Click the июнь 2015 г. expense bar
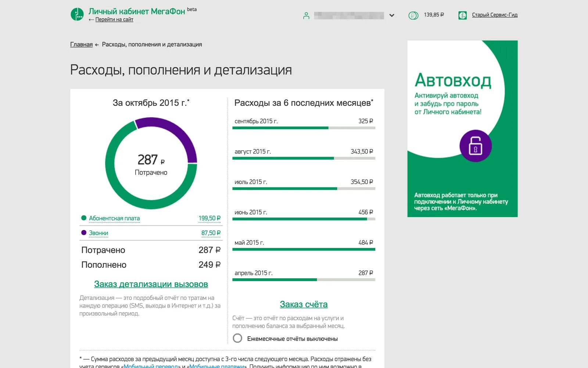The height and width of the screenshot is (368, 588). pyautogui.click(x=304, y=219)
